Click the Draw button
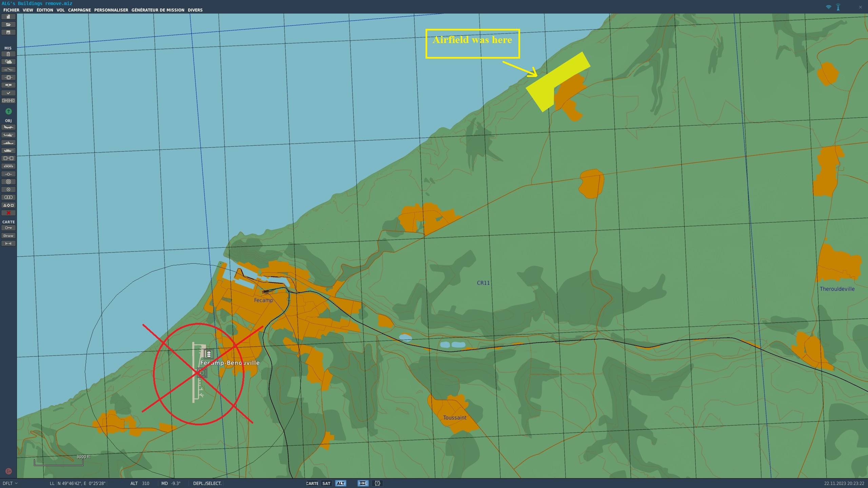 8,236
